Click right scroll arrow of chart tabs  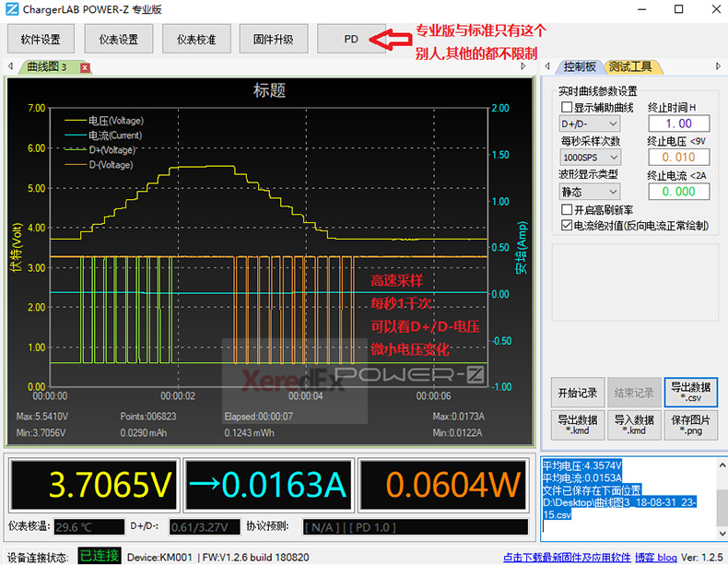tap(523, 66)
